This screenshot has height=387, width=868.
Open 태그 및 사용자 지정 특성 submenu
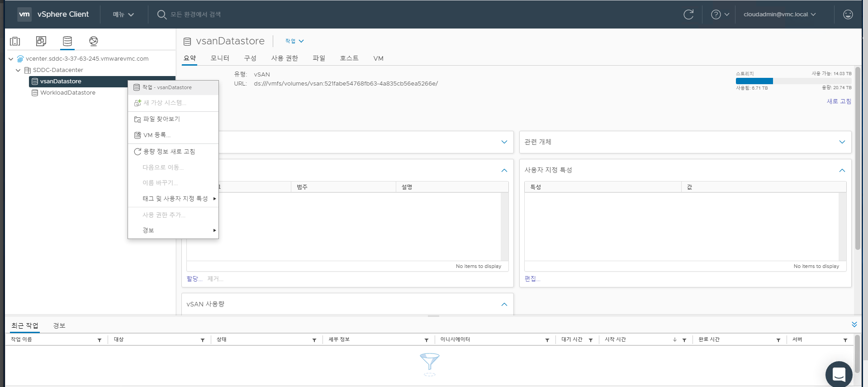tap(173, 199)
